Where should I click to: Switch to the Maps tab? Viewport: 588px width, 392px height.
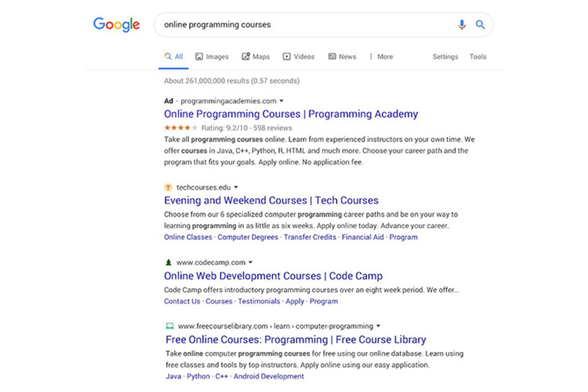256,57
